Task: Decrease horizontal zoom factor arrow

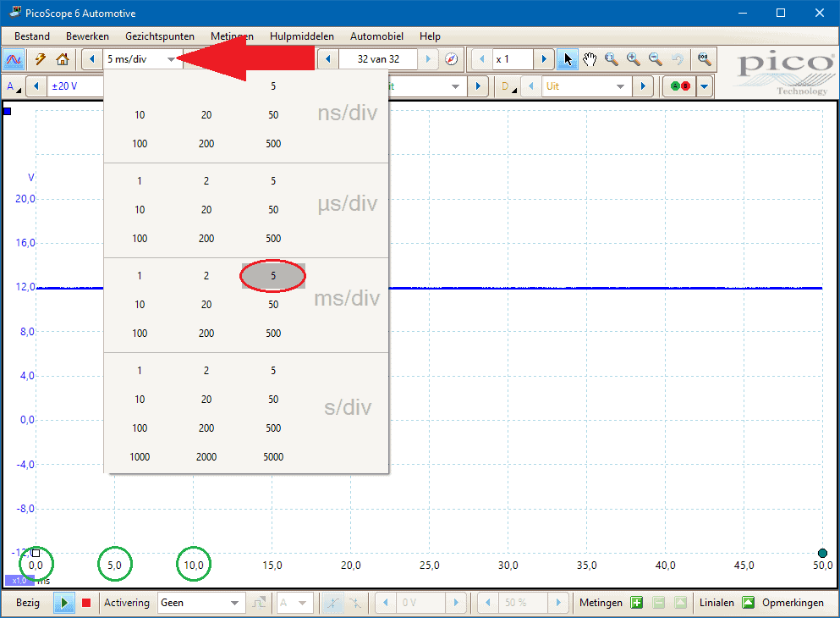Action: 481,59
